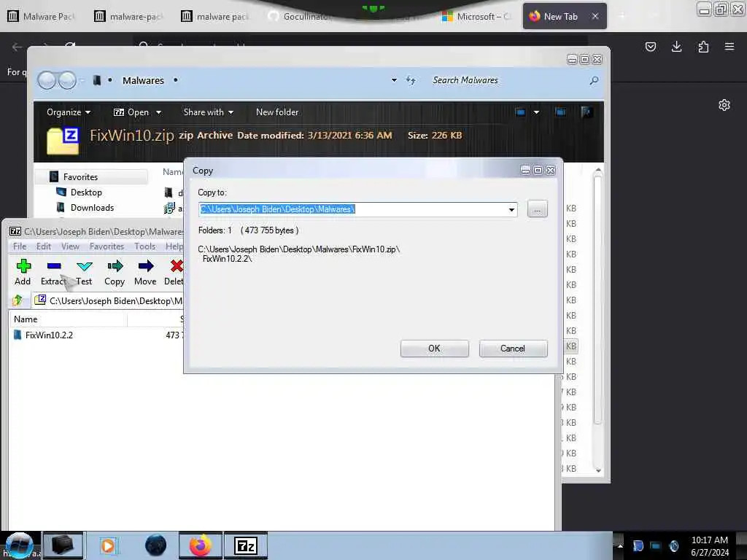Click New folder in Explorer toolbar

277,112
